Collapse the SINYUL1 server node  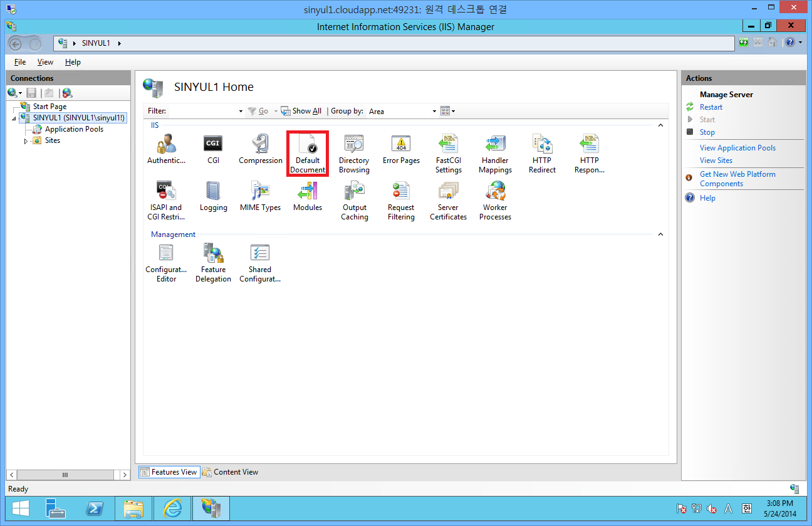tap(14, 118)
